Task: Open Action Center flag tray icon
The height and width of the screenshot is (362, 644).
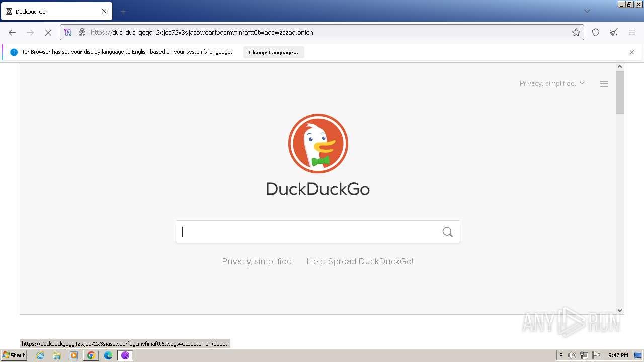Action: [x=596, y=355]
